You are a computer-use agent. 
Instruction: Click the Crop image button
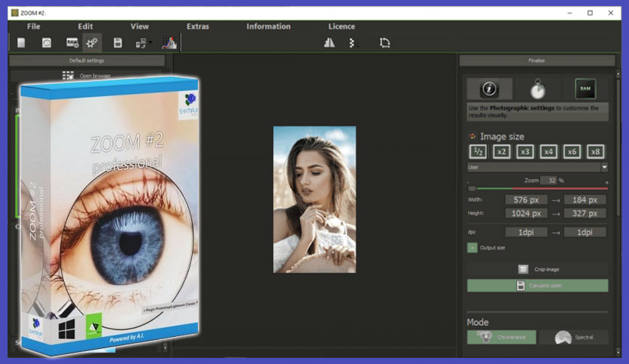(x=539, y=269)
